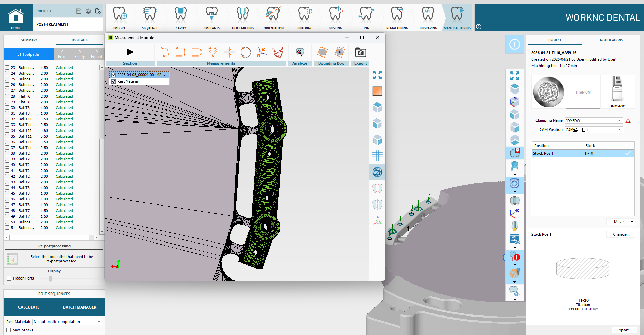Viewport: 644px width, 335px height.
Task: Click the Move button
Action: click(618, 222)
